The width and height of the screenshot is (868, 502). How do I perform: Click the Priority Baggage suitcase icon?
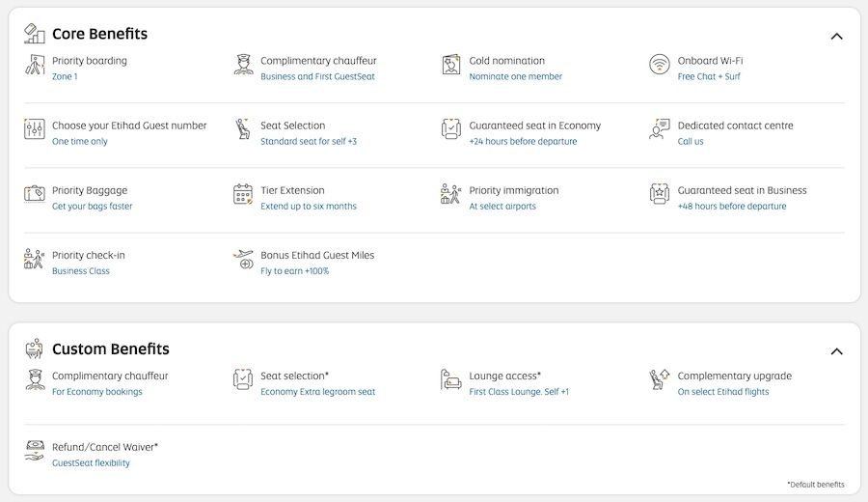tap(35, 195)
